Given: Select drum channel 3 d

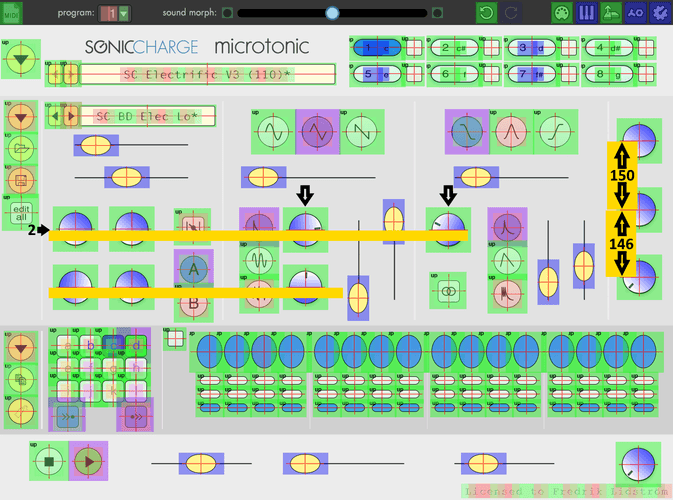Looking at the screenshot, I should tap(531, 48).
